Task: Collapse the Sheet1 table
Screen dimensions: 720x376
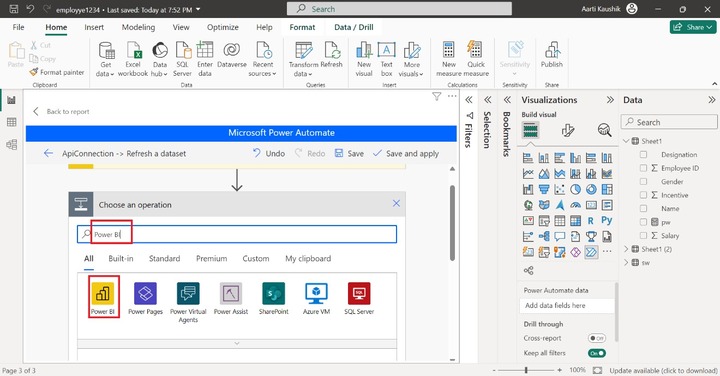Action: point(626,141)
